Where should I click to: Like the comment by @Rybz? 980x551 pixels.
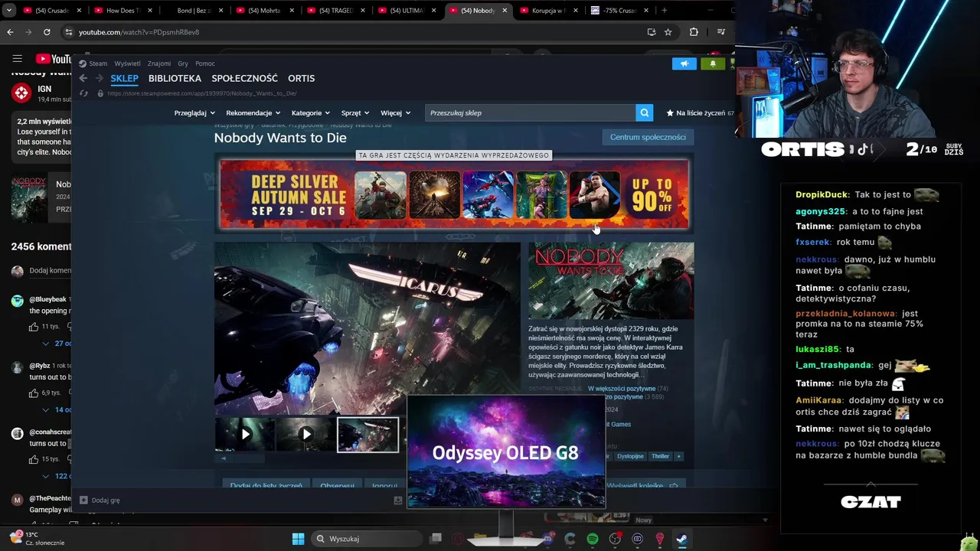pos(34,393)
